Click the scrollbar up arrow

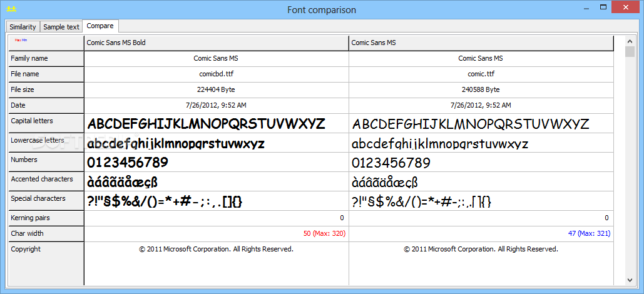click(x=630, y=41)
